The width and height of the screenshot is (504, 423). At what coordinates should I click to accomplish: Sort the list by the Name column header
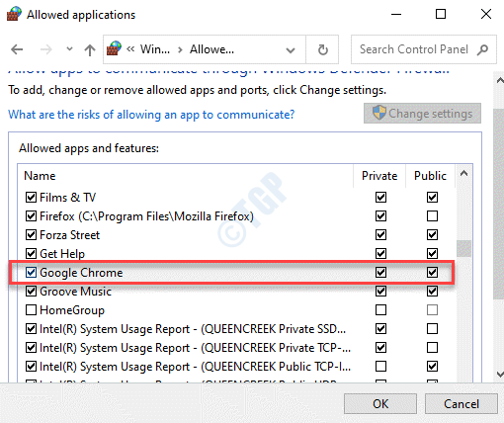(40, 176)
